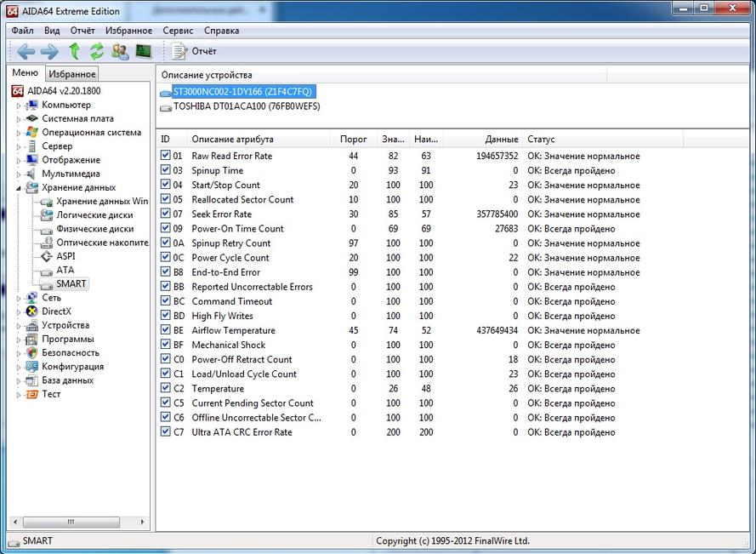Select the TOSHIBA DT01ACA100 drive icon
The width and height of the screenshot is (756, 554).
pyautogui.click(x=166, y=107)
